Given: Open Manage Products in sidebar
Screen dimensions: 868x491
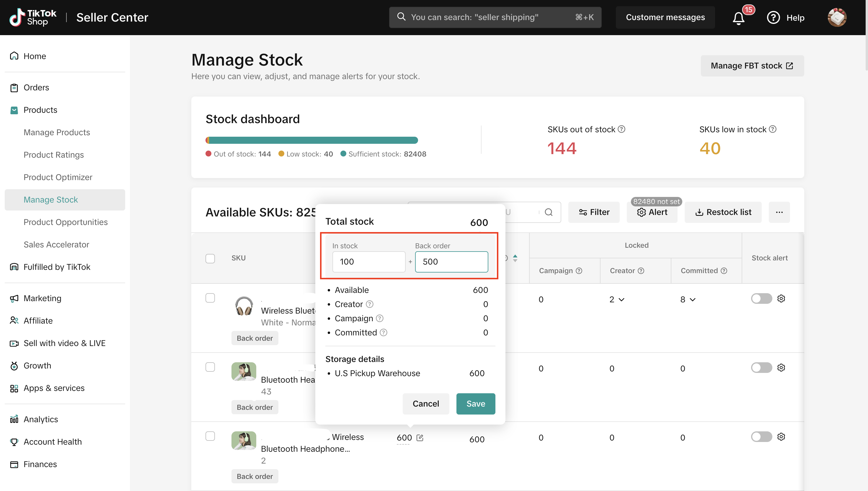Looking at the screenshot, I should tap(57, 132).
